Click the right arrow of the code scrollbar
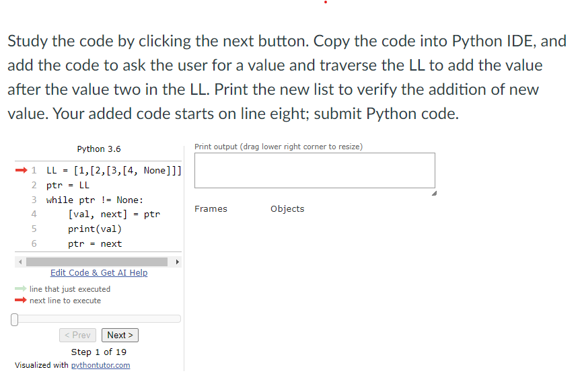The width and height of the screenshot is (580, 392). (178, 261)
